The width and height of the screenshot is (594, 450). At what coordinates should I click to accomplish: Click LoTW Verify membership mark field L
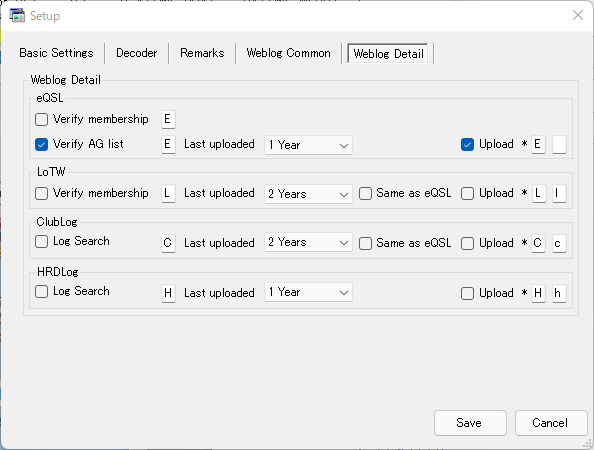tap(168, 194)
